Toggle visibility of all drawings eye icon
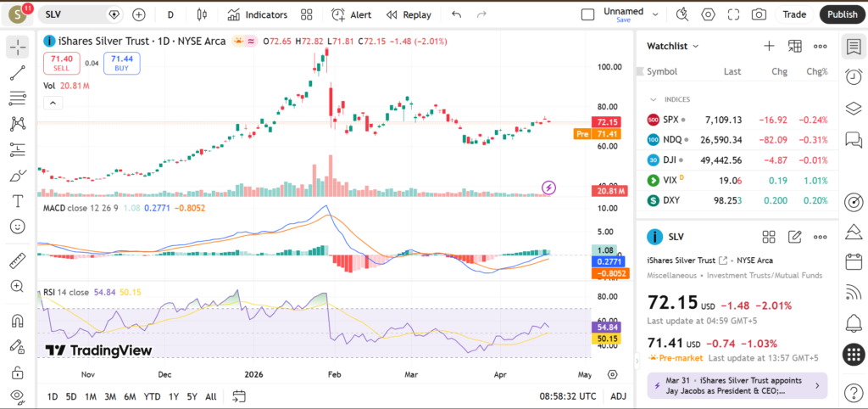 [17, 396]
